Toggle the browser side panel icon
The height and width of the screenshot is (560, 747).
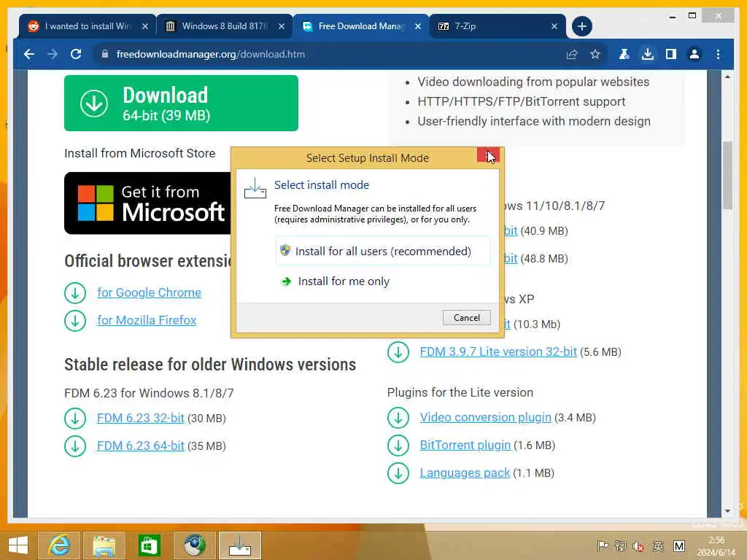671,54
